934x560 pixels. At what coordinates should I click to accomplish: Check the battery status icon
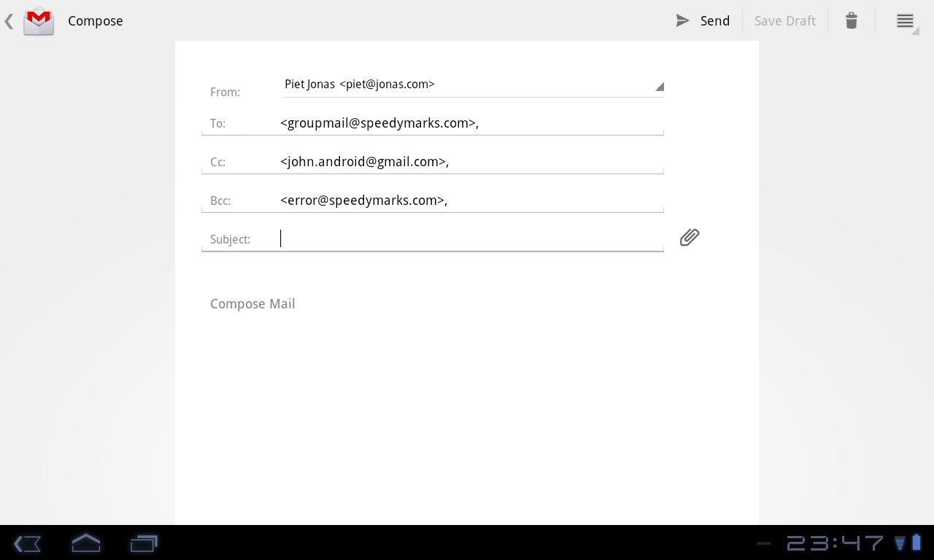click(916, 542)
